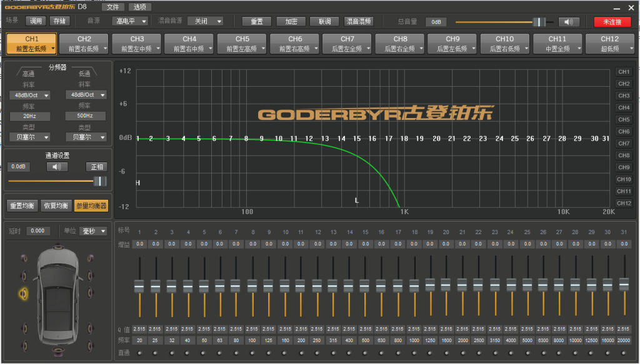Switch to the CH2 前置右低频 channel tab
640x364 pixels.
click(84, 44)
